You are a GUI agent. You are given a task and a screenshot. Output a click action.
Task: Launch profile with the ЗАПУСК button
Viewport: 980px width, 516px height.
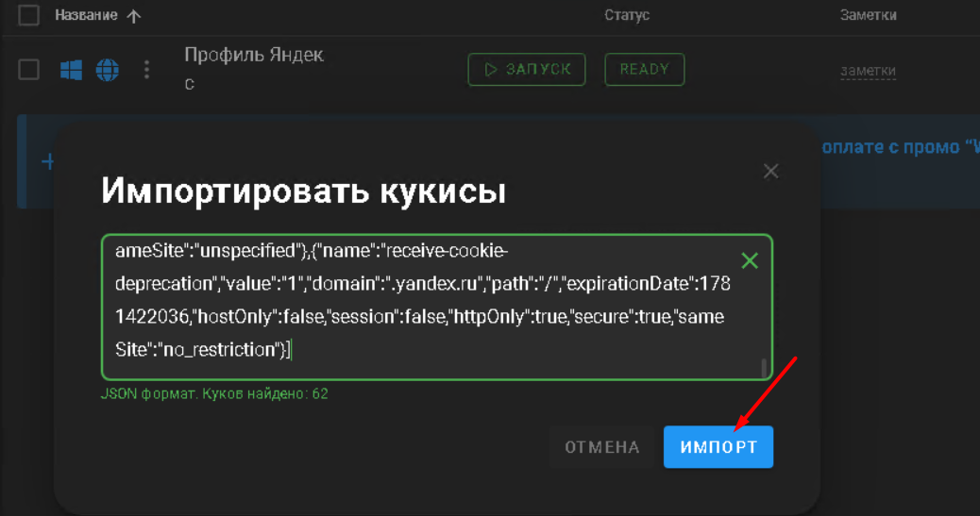click(x=527, y=70)
